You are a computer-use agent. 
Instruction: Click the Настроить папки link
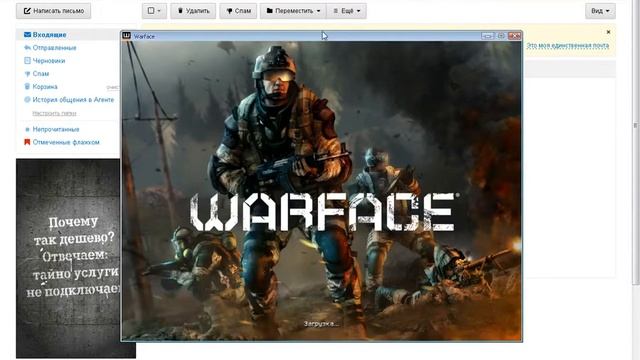(x=54, y=113)
